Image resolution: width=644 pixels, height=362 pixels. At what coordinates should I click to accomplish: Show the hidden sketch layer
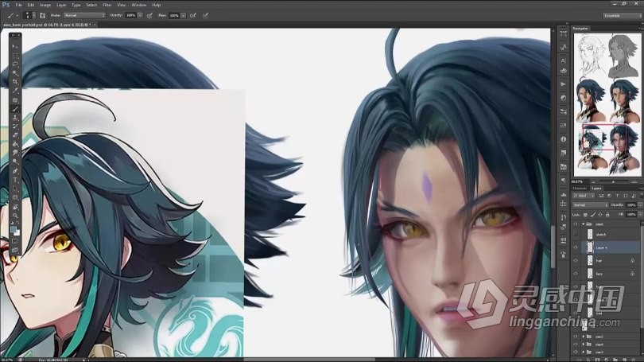tap(576, 235)
